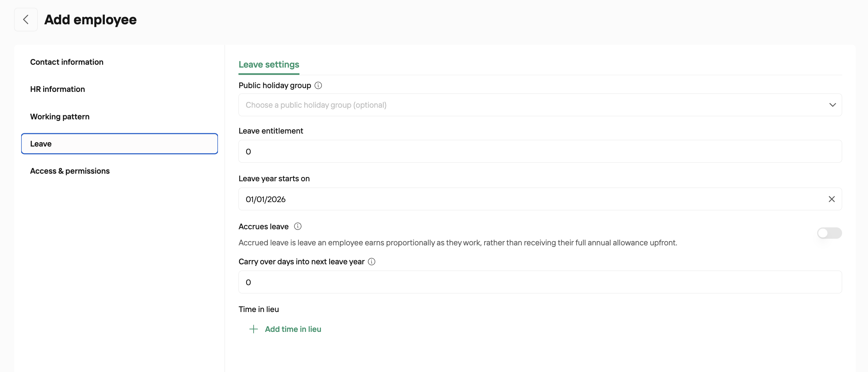Add time in lieu link
868x372 pixels.
(293, 329)
